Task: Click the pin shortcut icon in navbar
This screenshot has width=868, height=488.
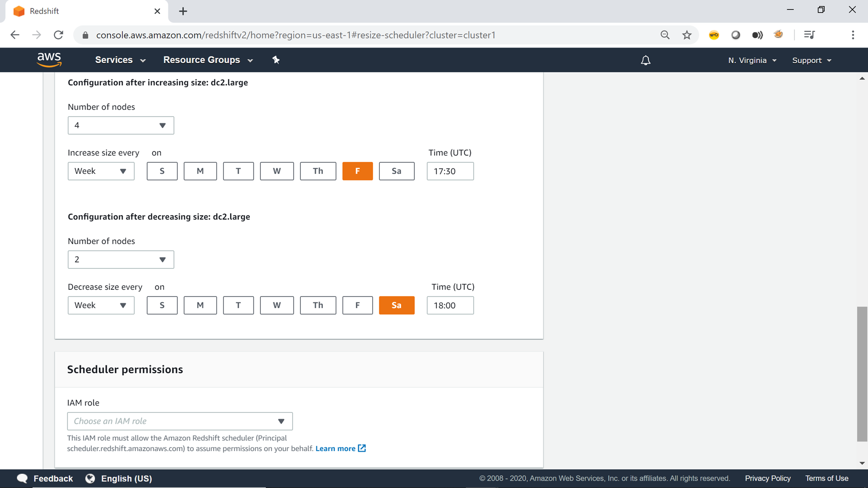Action: (x=276, y=60)
